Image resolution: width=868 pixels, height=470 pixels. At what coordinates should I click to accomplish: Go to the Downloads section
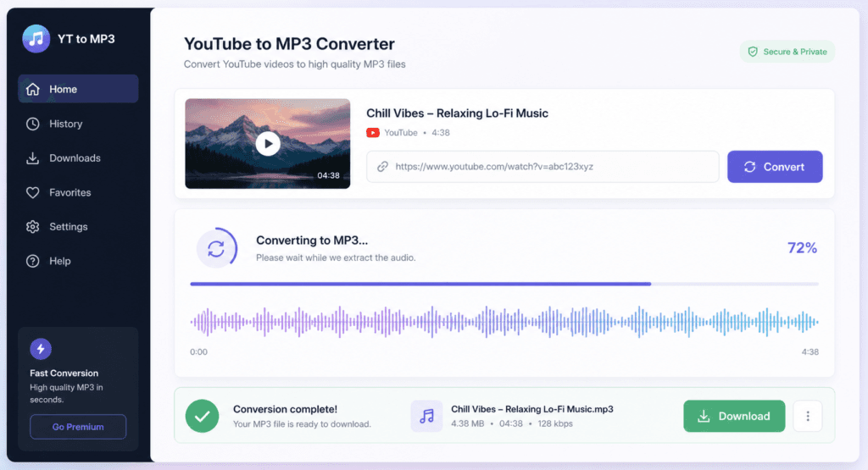[78, 158]
